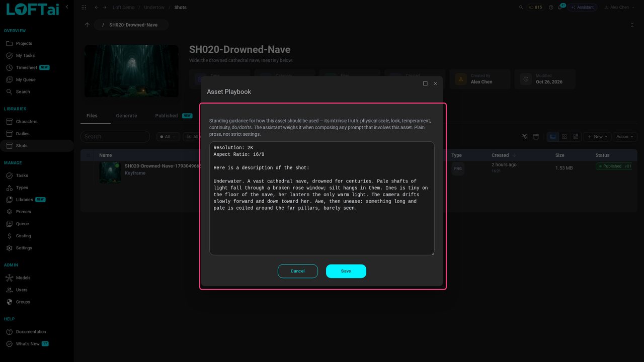
Task: Open Loft Demo breadcrumb
Action: (x=123, y=8)
